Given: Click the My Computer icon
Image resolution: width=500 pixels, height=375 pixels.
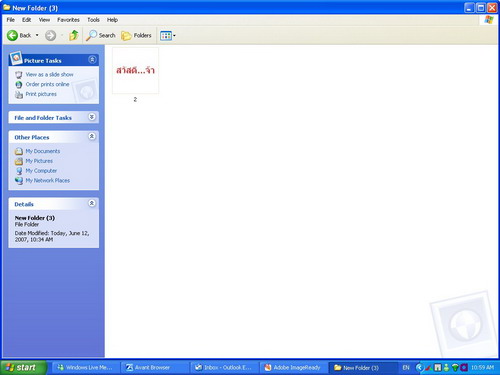Looking at the screenshot, I should (x=19, y=171).
